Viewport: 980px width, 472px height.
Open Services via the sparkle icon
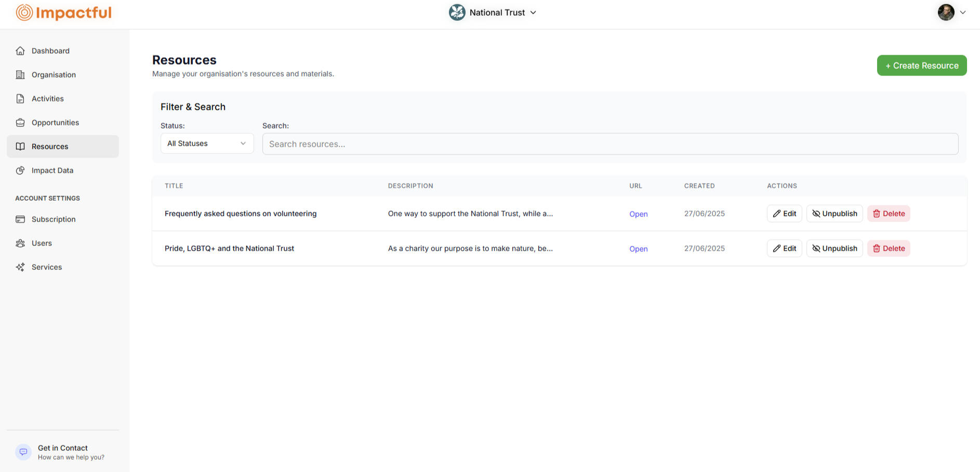pyautogui.click(x=20, y=267)
